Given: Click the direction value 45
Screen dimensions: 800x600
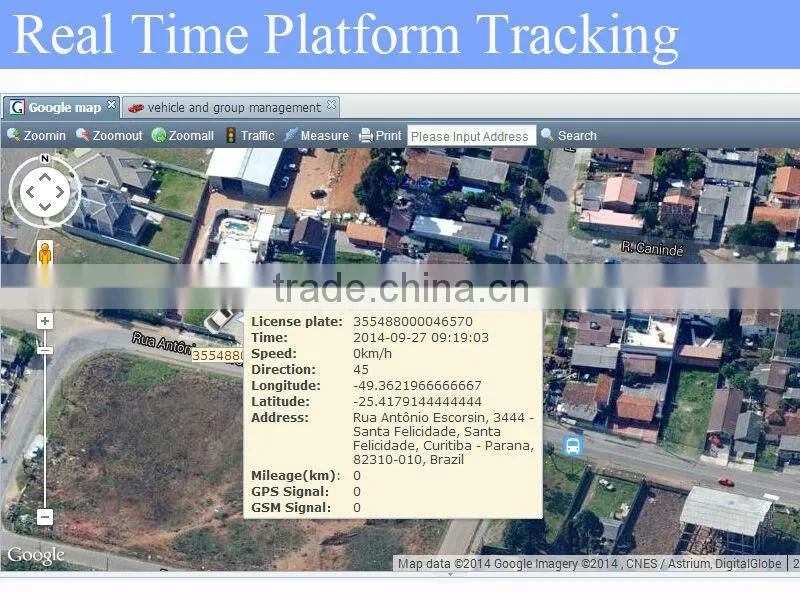Looking at the screenshot, I should pyautogui.click(x=361, y=369).
